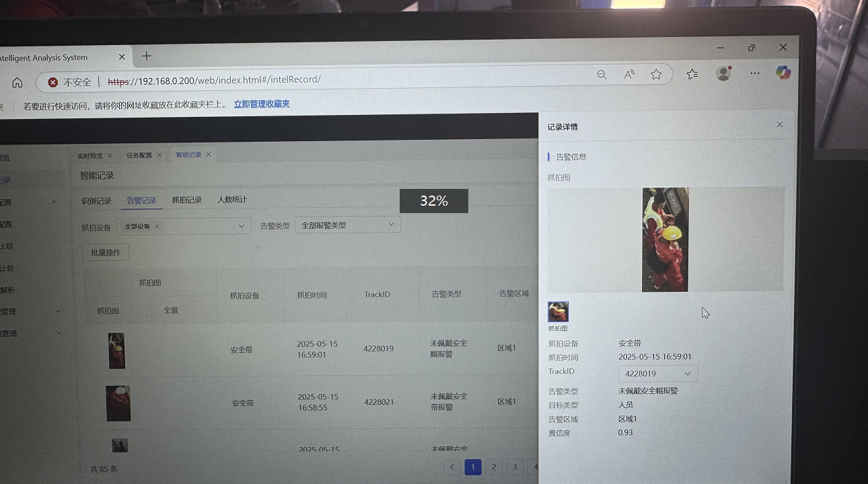Viewport: 868px width, 484px height.
Task: Expand the 抓拍设备 device dropdown
Action: 241,227
